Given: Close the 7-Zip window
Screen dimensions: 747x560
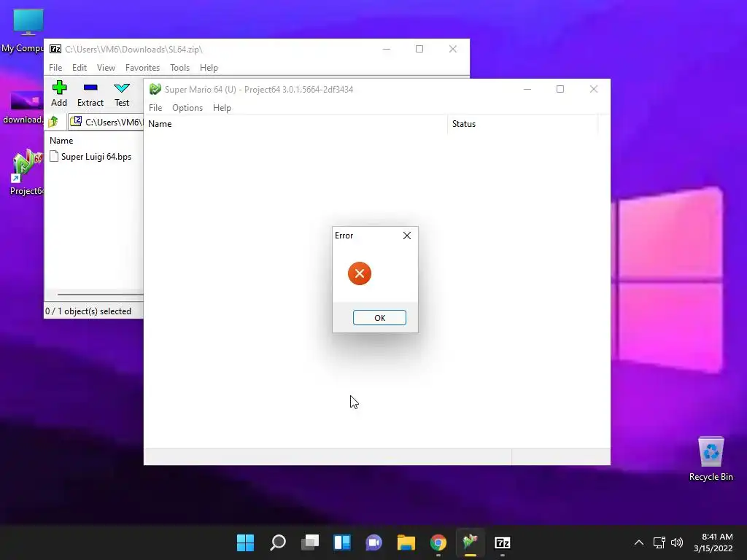Looking at the screenshot, I should 452,49.
